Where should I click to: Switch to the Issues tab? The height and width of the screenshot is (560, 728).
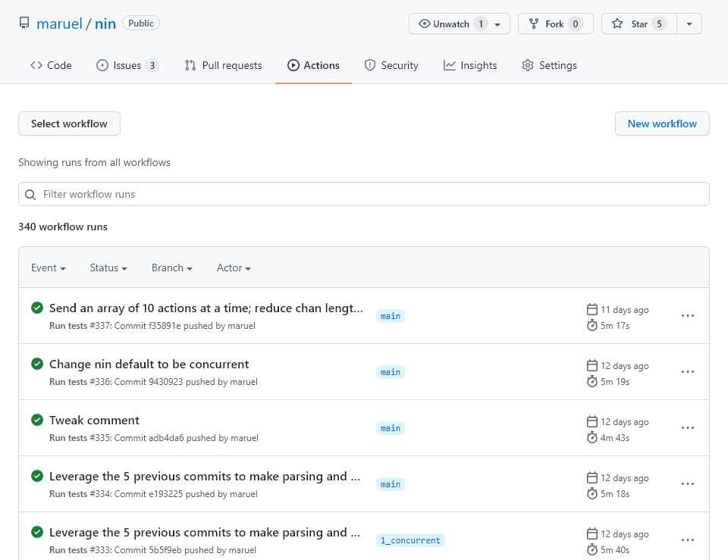[x=127, y=65]
